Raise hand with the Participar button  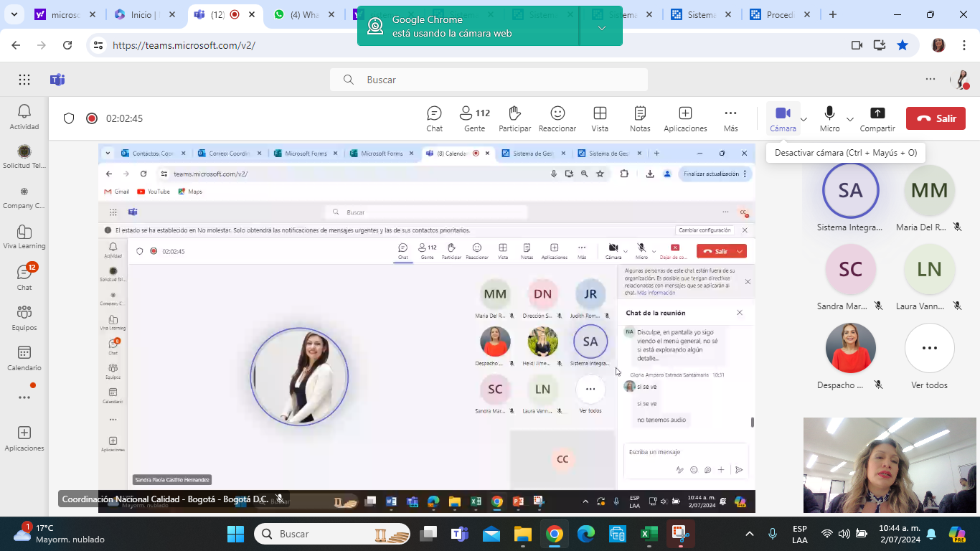click(514, 119)
